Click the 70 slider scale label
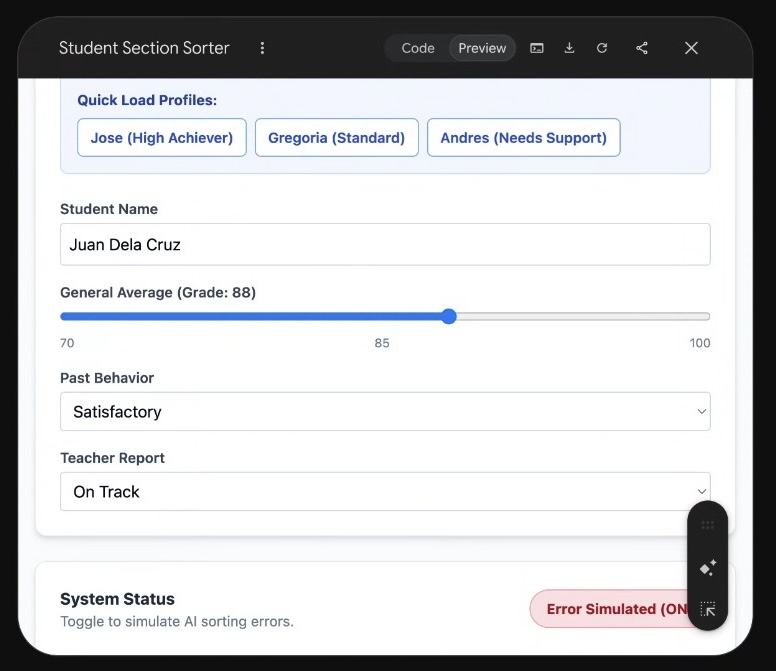The image size is (776, 671). tap(67, 343)
